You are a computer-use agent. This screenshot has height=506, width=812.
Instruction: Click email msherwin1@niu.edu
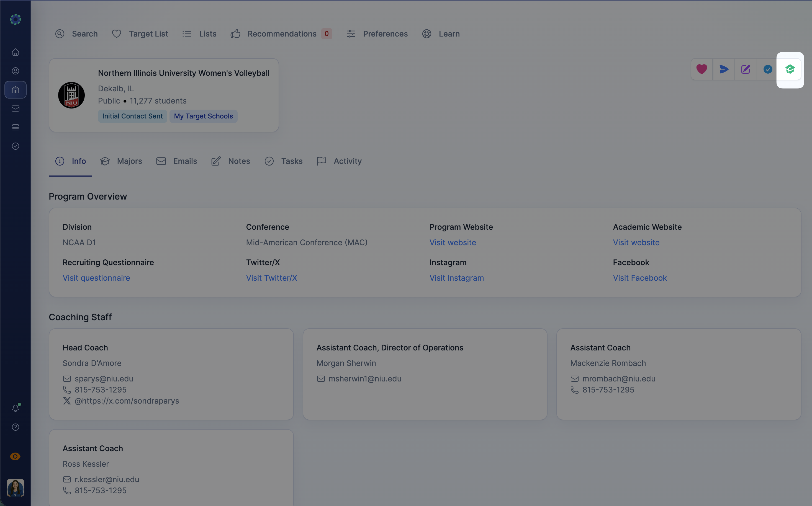coord(365,378)
